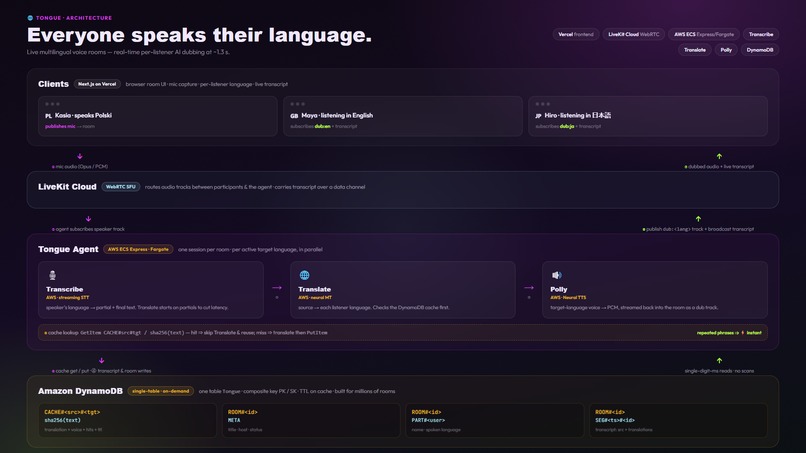Click the 'single-table · on-demand' badge
806x453 pixels.
click(160, 391)
